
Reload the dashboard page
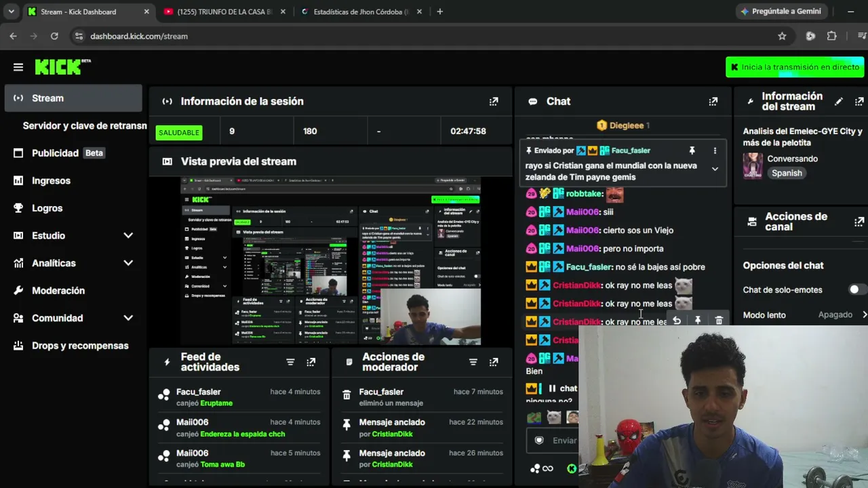54,36
